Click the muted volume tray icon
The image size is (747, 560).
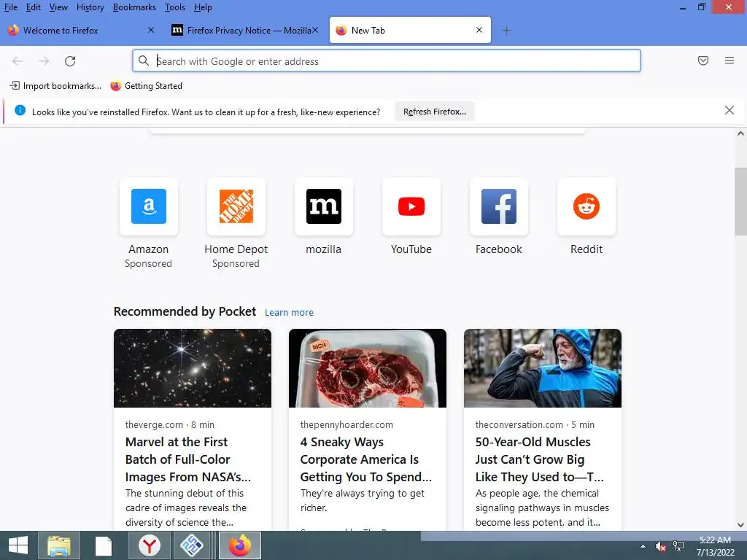point(660,547)
